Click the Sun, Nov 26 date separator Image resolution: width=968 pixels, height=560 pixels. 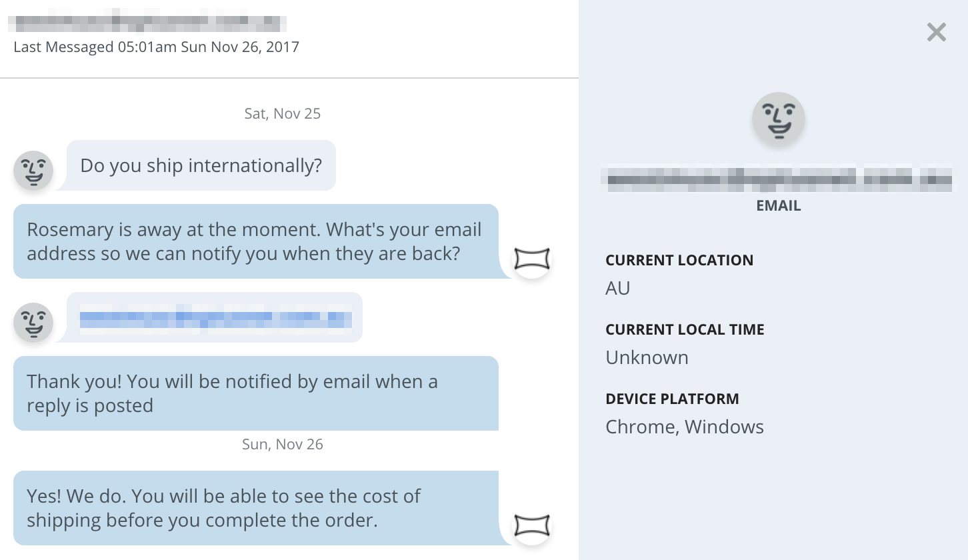click(282, 444)
